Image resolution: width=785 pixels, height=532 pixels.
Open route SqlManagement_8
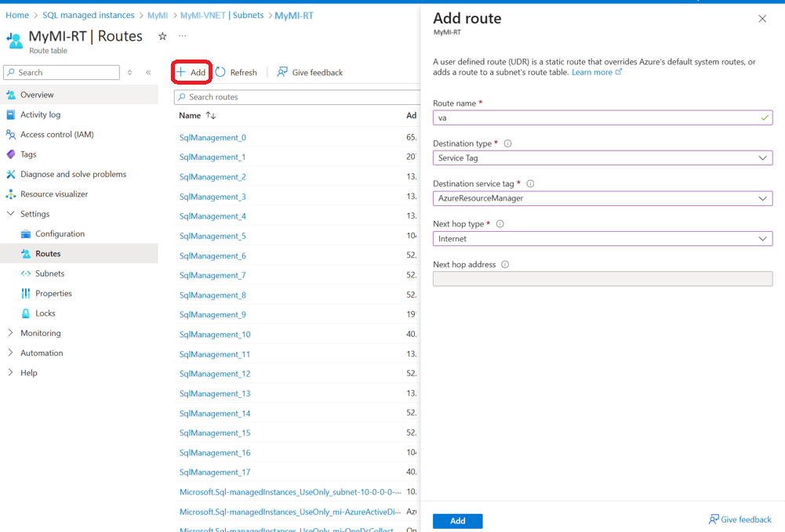tap(213, 295)
